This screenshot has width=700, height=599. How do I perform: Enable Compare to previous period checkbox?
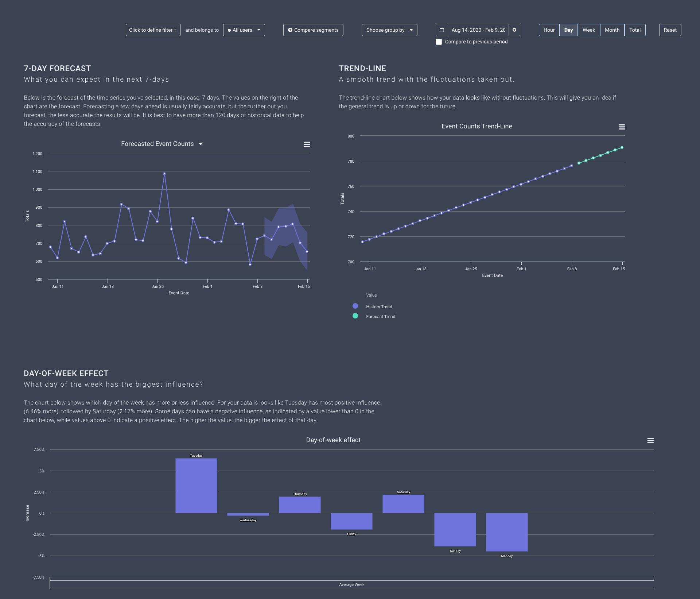[x=439, y=42]
